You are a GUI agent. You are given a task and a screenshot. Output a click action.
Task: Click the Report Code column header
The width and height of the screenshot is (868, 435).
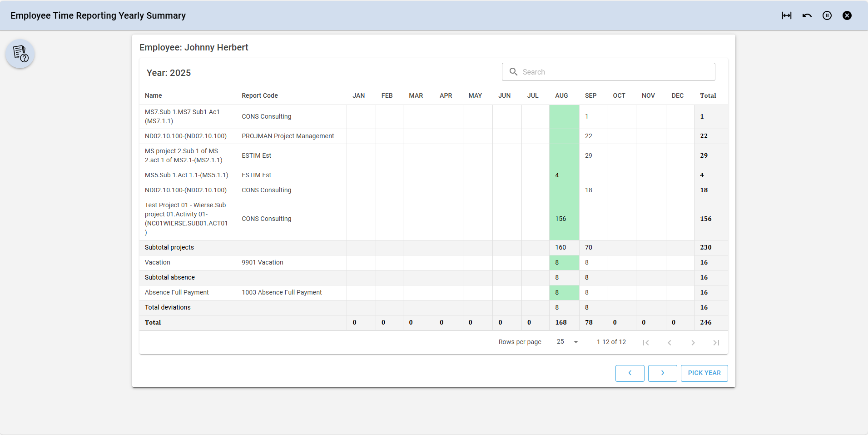(x=260, y=95)
